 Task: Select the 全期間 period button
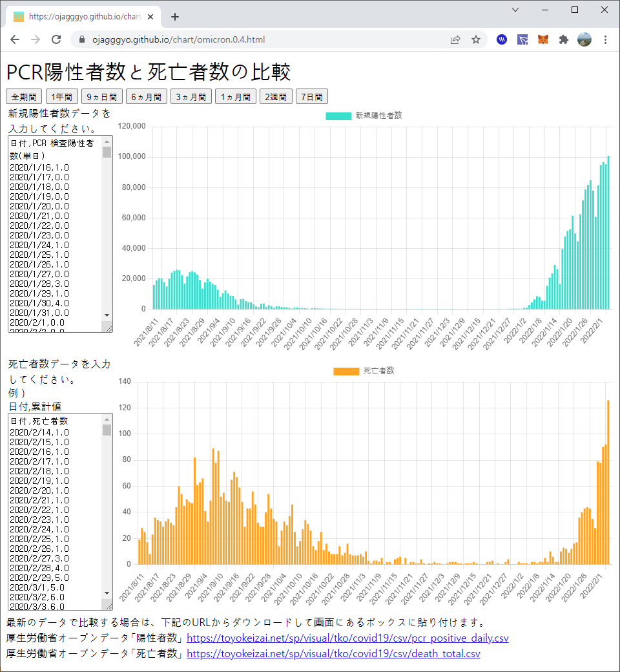coord(24,97)
